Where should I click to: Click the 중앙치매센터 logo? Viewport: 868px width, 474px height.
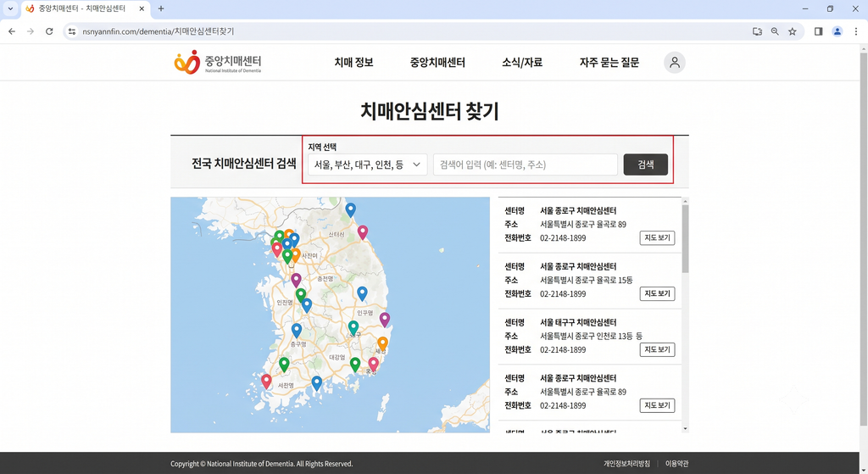[x=218, y=62]
